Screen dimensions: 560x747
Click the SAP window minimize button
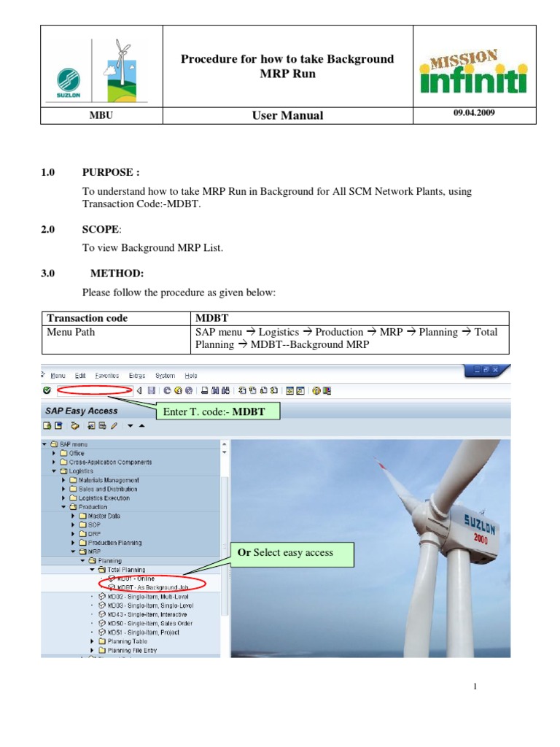[x=477, y=370]
